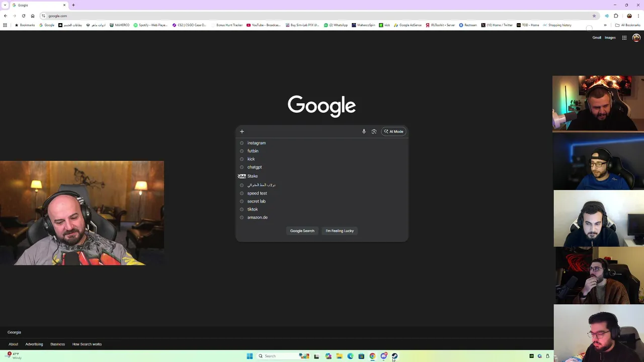
Task: Open the WhatsApp bookmark
Action: tap(336, 25)
